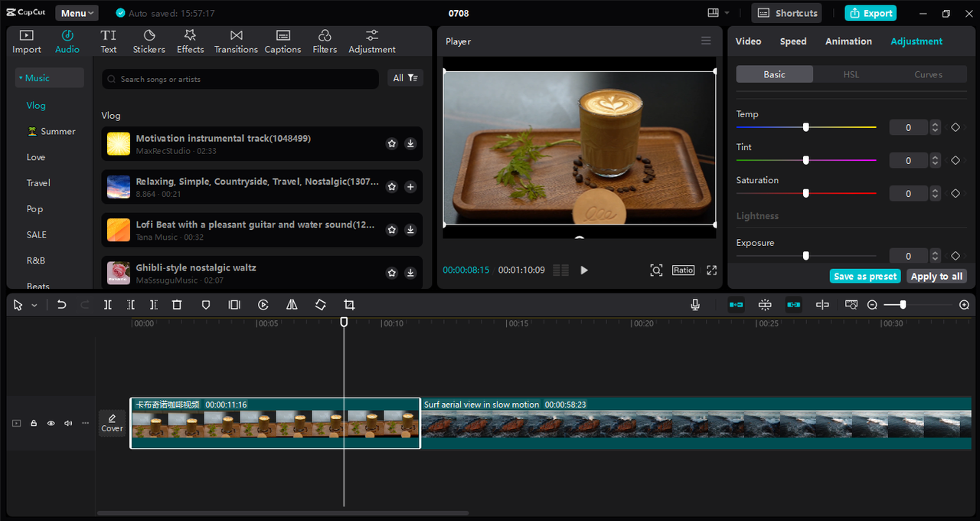Toggle the linkage option
This screenshot has height=521, width=980.
[x=794, y=305]
